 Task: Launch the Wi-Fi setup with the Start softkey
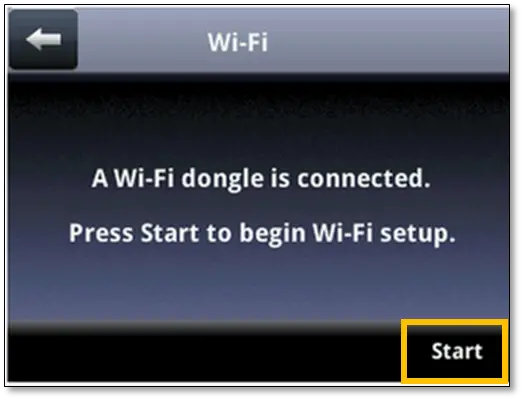[455, 351]
